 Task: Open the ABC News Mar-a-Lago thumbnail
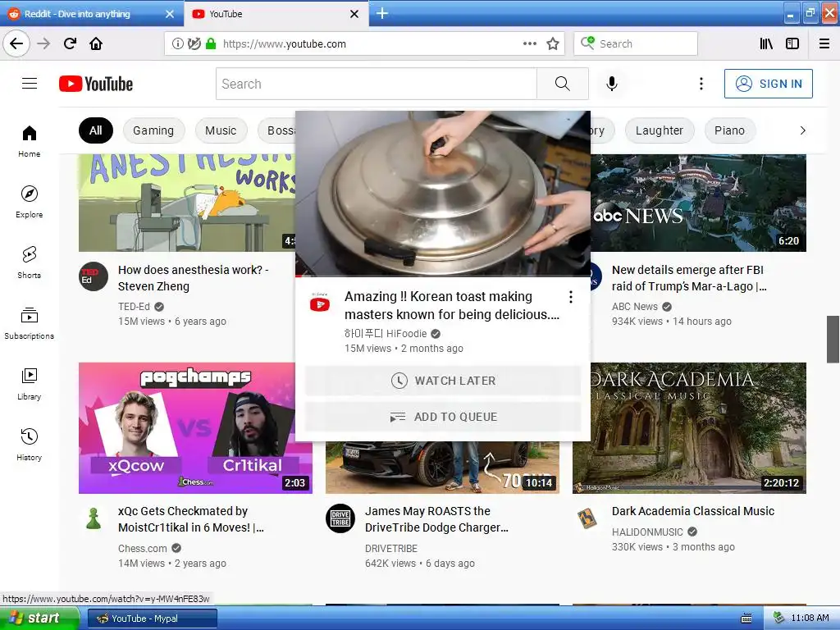point(699,203)
